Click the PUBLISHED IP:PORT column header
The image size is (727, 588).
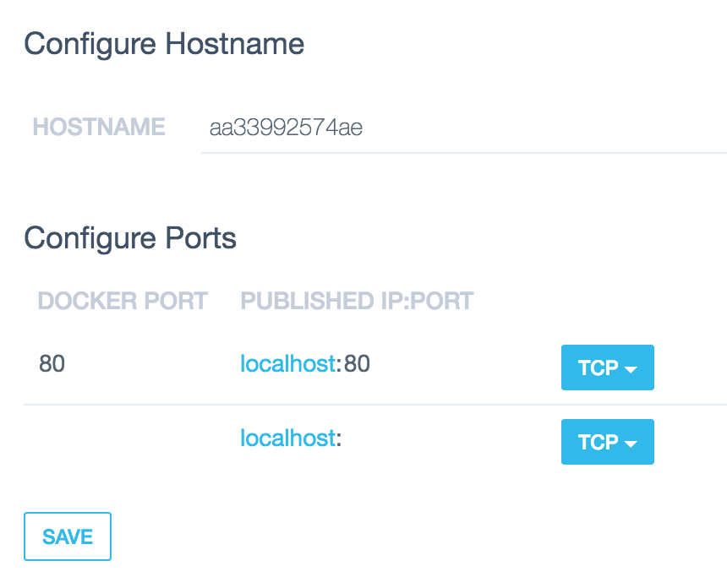pyautogui.click(x=357, y=301)
